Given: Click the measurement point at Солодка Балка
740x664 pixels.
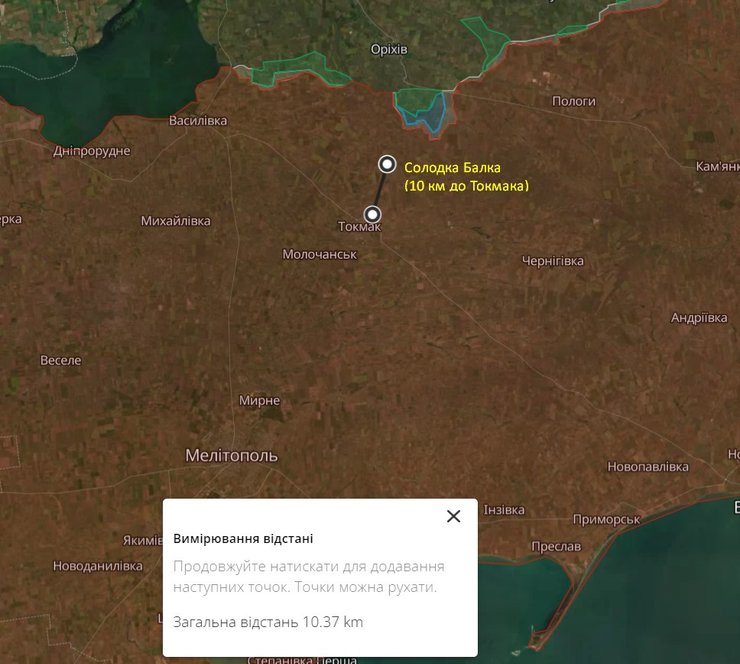Looking at the screenshot, I should coord(387,164).
